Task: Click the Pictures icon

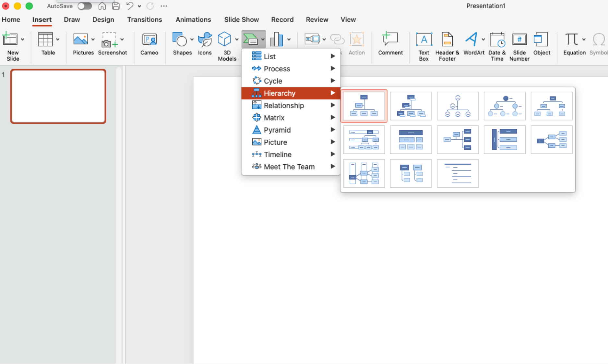Action: [x=80, y=40]
